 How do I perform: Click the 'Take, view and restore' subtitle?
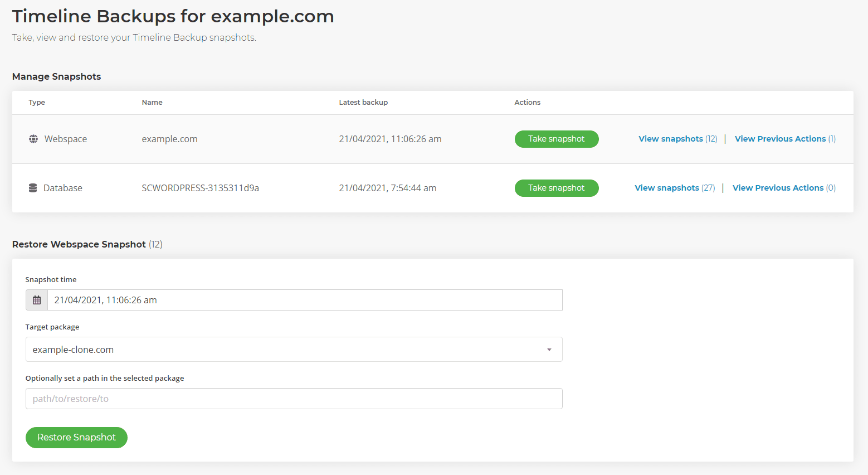[x=134, y=37]
